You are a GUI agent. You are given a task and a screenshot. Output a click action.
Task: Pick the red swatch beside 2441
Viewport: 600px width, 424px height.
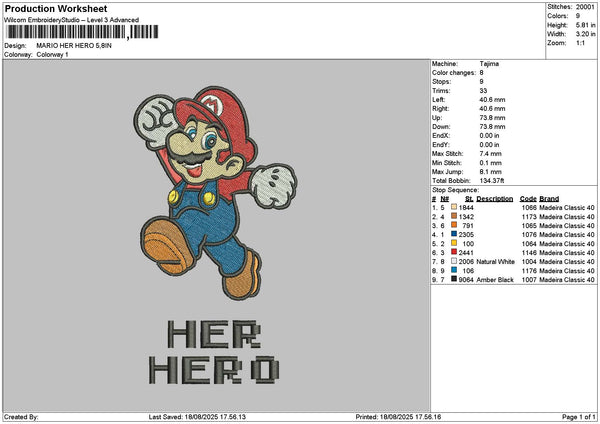pyautogui.click(x=454, y=252)
